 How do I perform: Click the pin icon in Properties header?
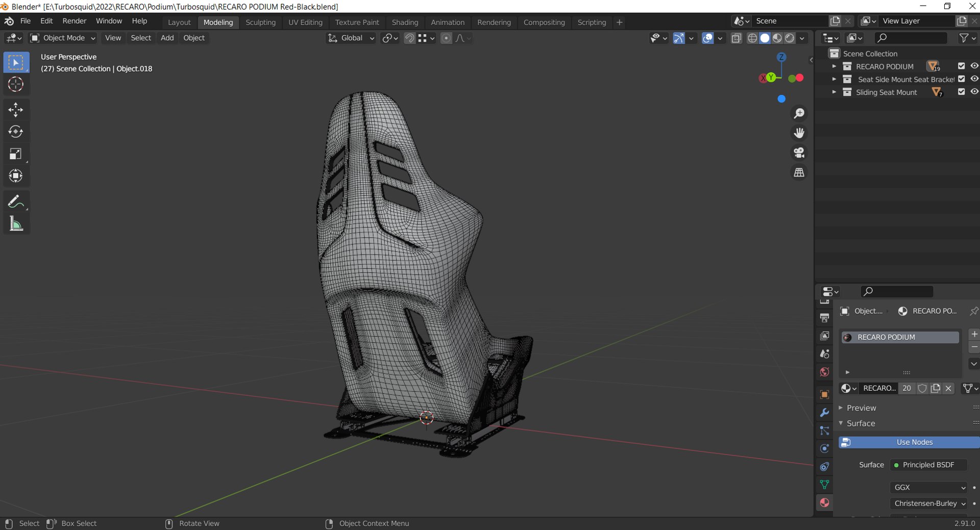pos(973,311)
